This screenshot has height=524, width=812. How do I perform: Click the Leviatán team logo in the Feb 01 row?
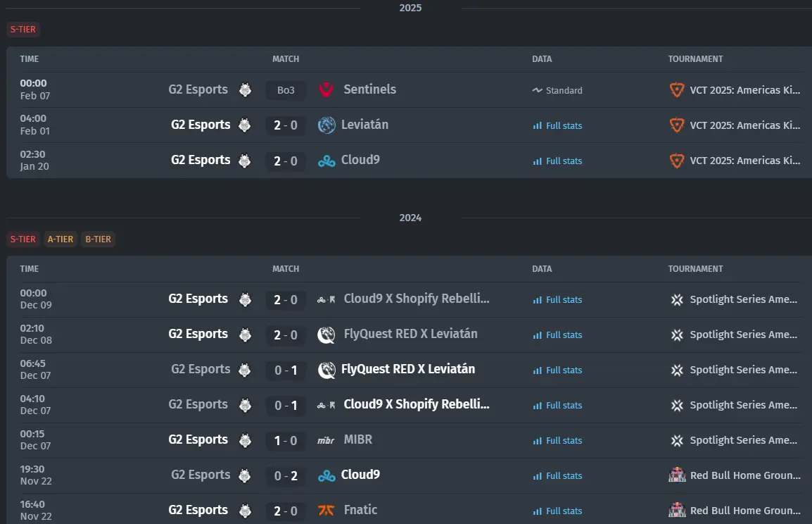pos(326,125)
